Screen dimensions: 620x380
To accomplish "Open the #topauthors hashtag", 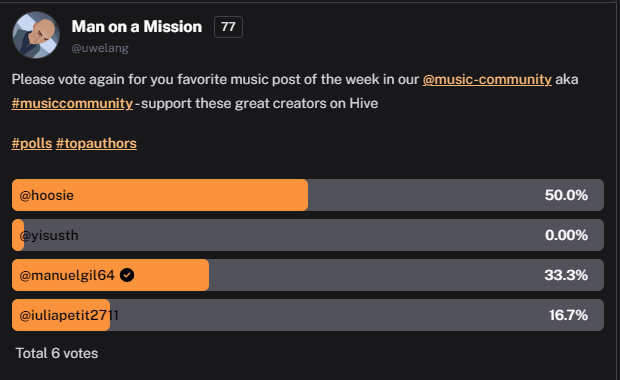I will click(96, 144).
